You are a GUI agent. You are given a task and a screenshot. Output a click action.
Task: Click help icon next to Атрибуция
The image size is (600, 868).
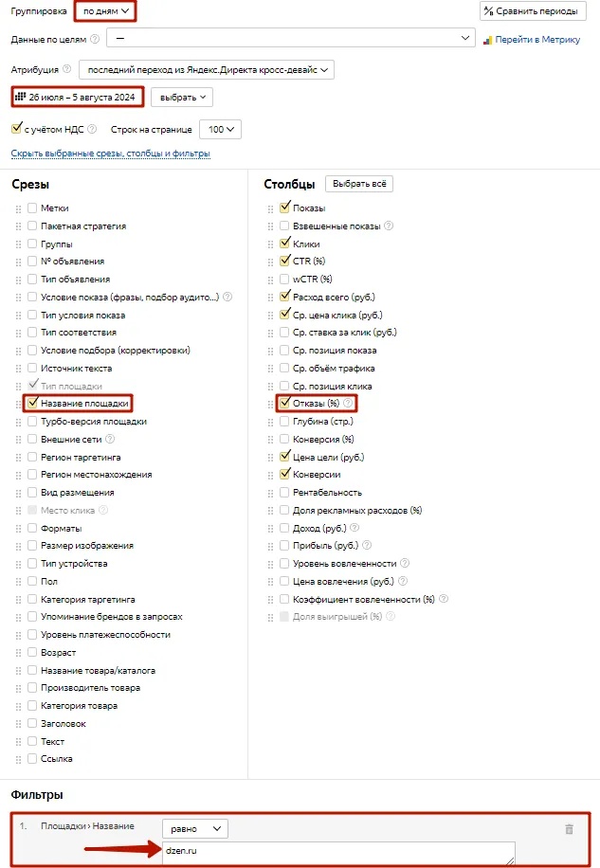66,69
